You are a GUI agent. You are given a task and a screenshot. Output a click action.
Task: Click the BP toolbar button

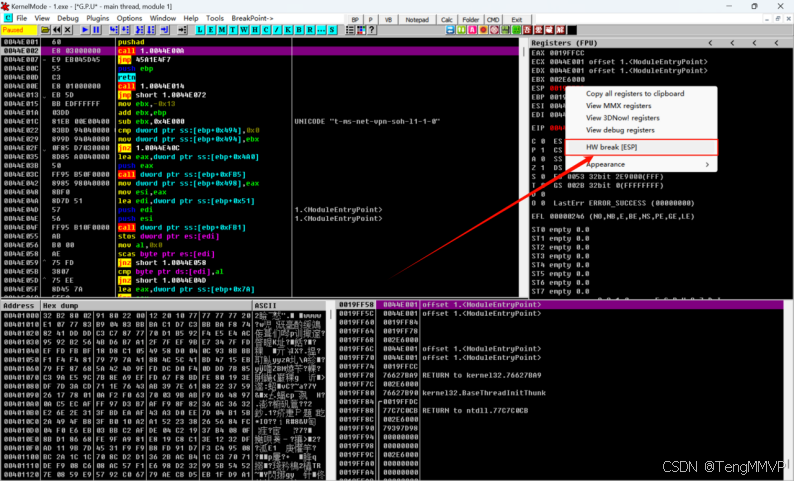pyautogui.click(x=355, y=20)
